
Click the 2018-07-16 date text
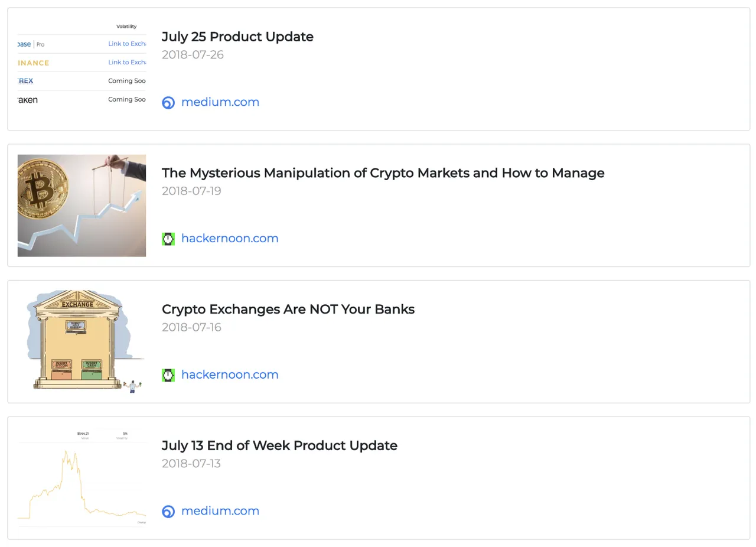tap(191, 327)
